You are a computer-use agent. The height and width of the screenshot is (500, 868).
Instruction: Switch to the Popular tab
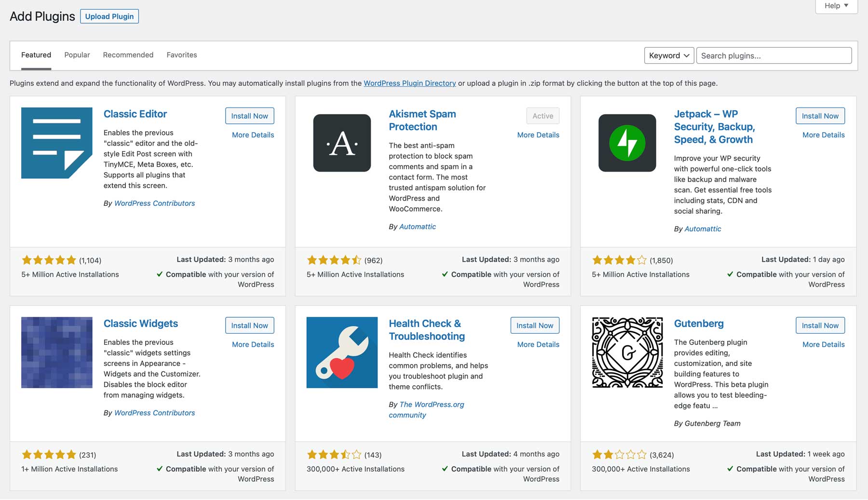(77, 54)
